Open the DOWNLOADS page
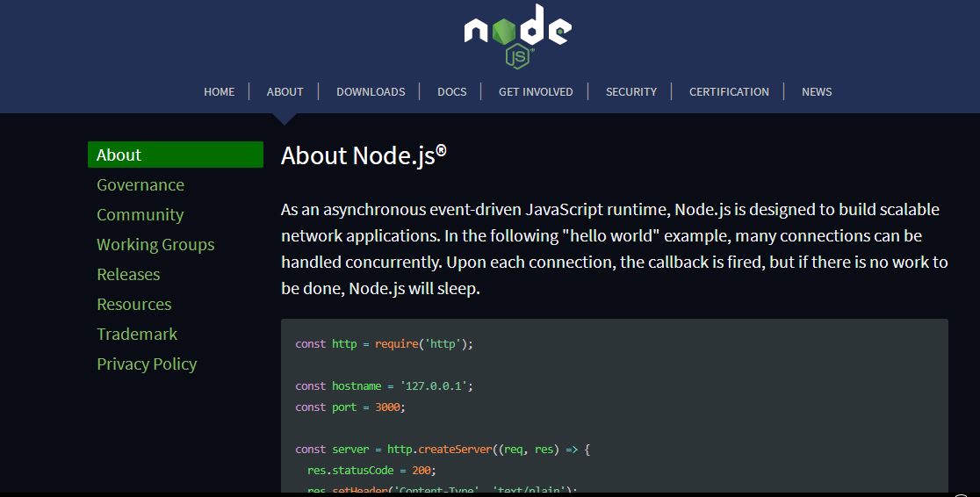Viewport: 980px width, 497px height. [371, 92]
